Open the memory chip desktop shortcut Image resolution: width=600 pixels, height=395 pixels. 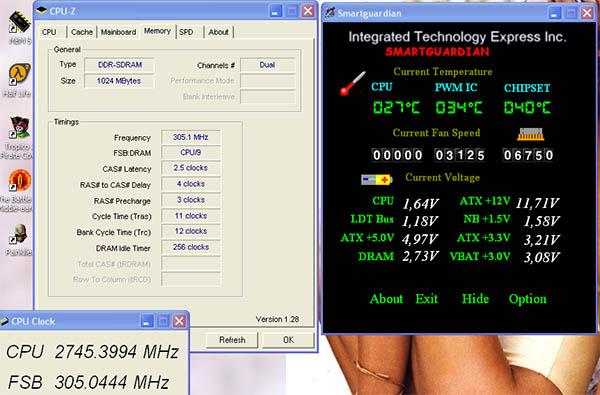(x=19, y=22)
